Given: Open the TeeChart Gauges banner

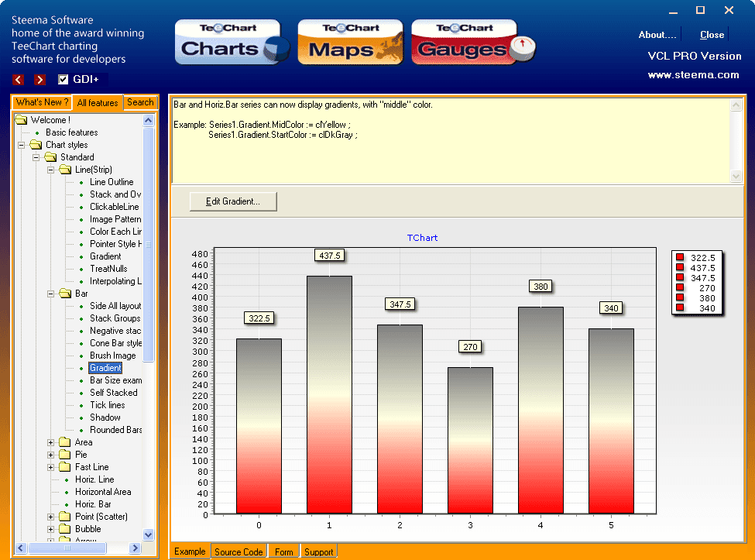Looking at the screenshot, I should point(474,42).
